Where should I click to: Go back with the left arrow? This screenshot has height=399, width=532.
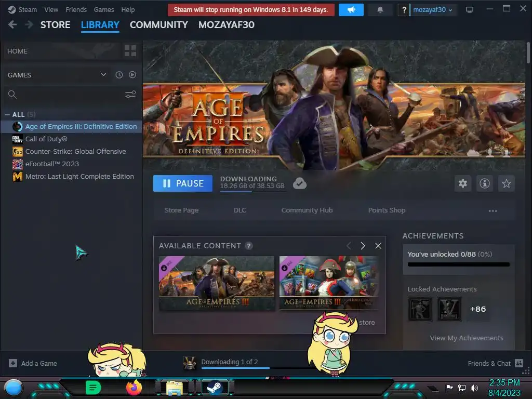pos(12,24)
